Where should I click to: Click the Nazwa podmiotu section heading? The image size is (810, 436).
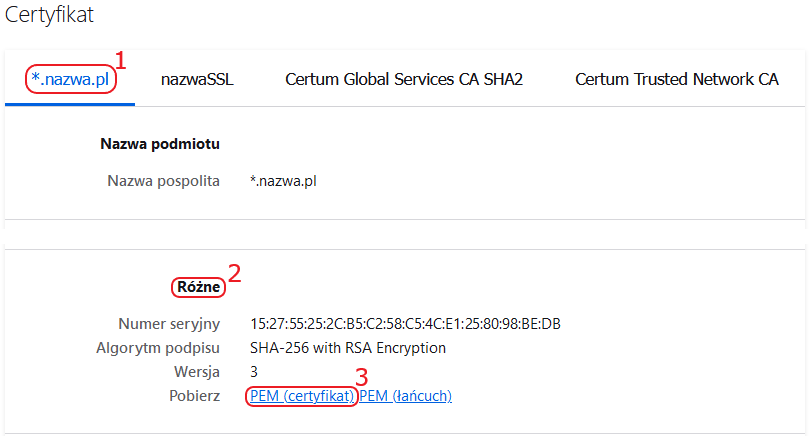click(160, 144)
